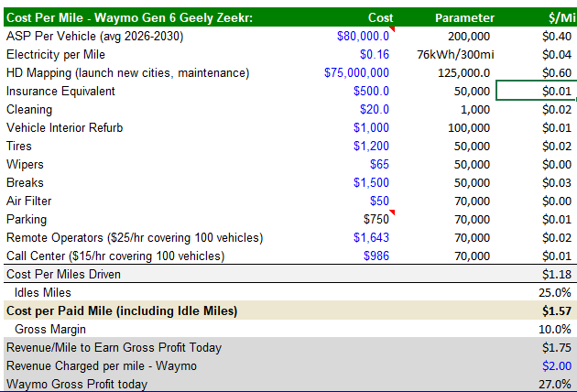Select the 'Parameter' column header
577x392 pixels.
tap(464, 17)
